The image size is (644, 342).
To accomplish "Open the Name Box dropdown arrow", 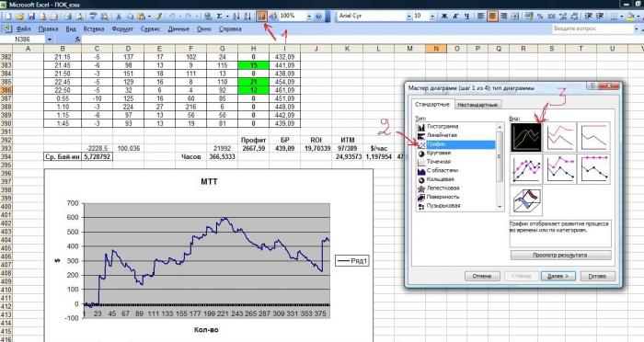I will pyautogui.click(x=50, y=40).
